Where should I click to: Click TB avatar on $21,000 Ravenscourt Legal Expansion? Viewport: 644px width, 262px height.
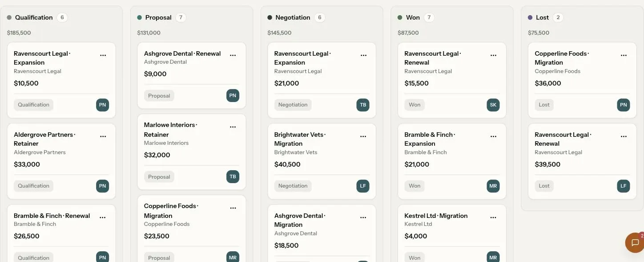coord(363,105)
